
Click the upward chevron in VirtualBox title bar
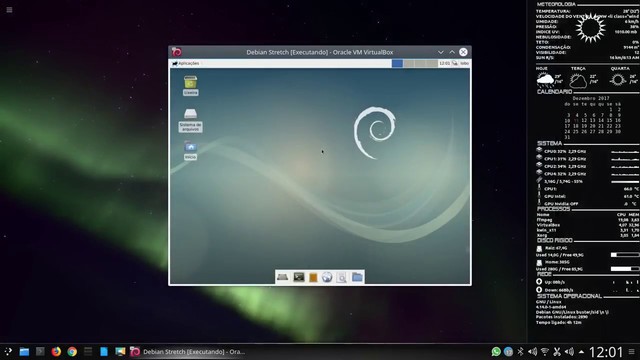point(452,52)
